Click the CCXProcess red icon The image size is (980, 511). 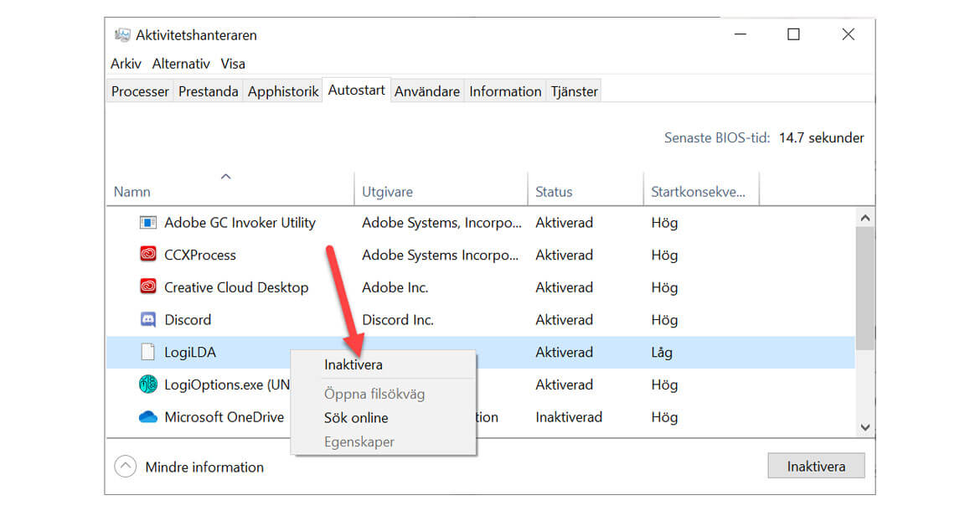coord(148,255)
